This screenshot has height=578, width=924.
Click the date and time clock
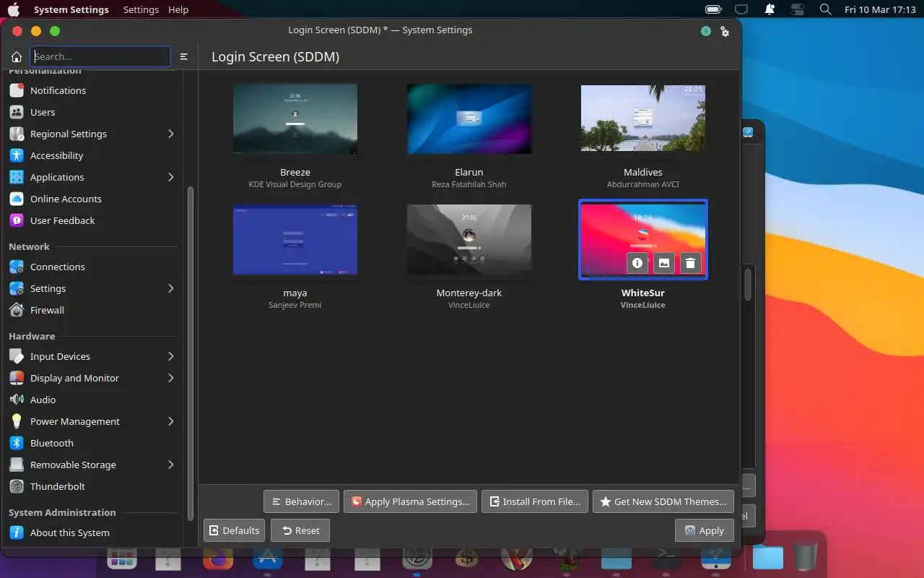[880, 9]
